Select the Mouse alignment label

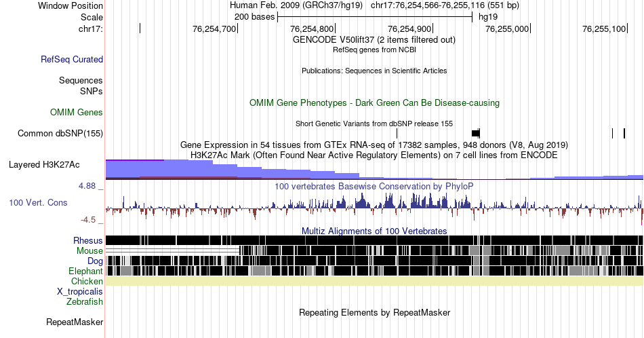point(89,251)
